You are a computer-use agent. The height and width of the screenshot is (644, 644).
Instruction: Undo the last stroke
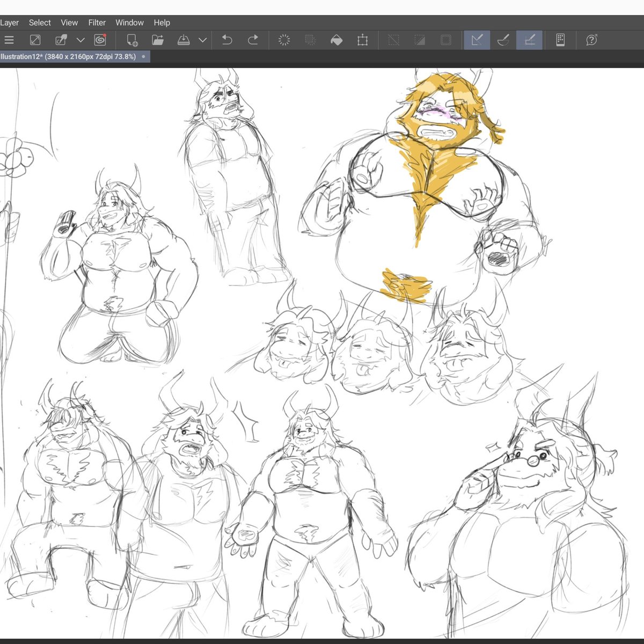pyautogui.click(x=226, y=40)
